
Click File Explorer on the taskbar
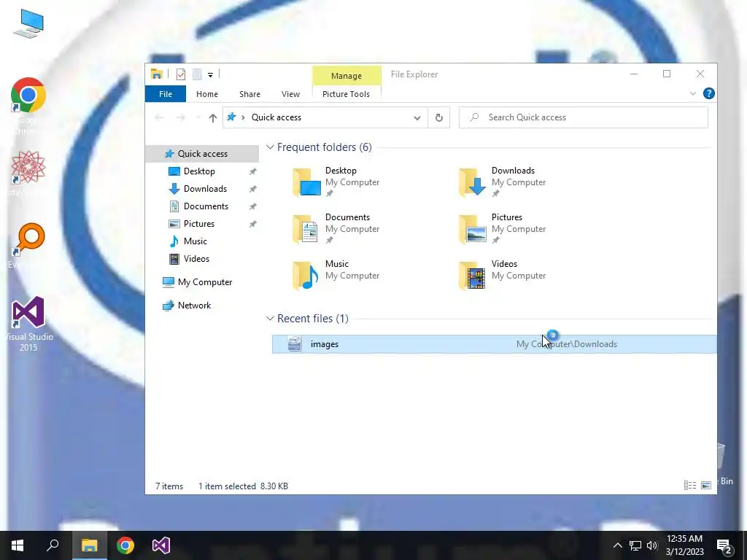89,545
